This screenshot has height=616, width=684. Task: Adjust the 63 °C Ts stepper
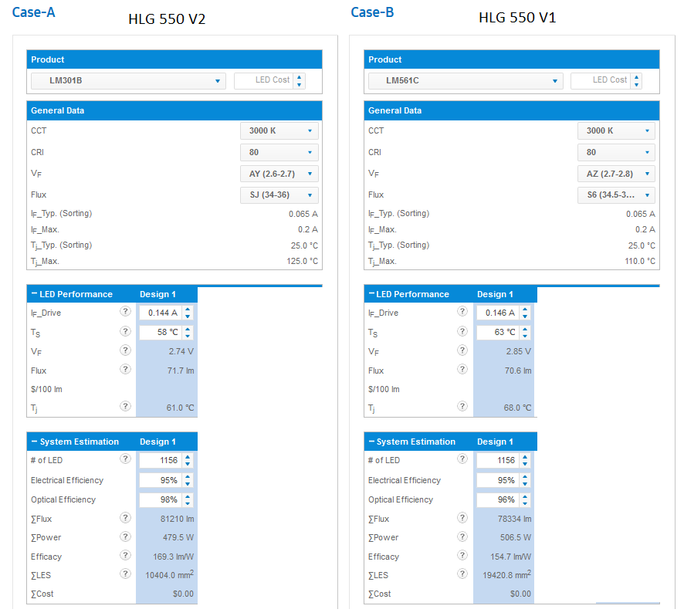(x=525, y=333)
